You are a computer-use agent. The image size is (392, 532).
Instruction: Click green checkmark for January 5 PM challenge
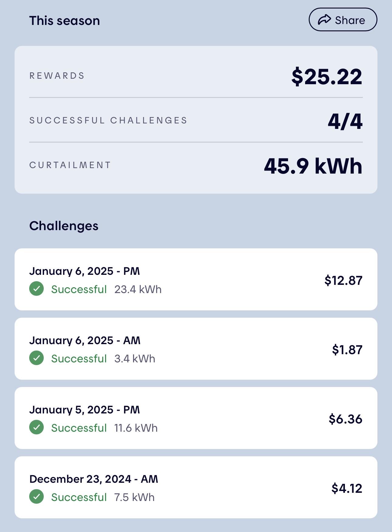coord(36,427)
